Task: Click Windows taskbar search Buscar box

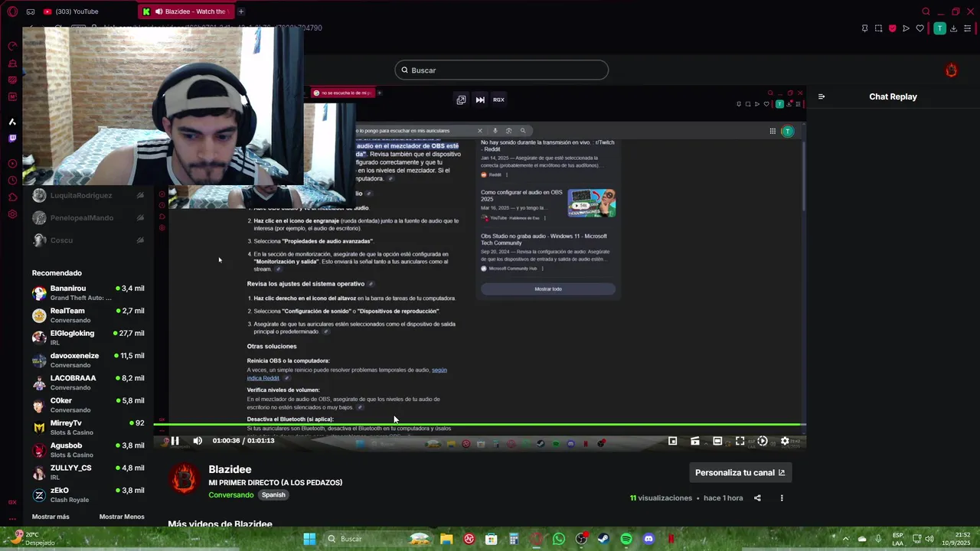Action: 379,539
